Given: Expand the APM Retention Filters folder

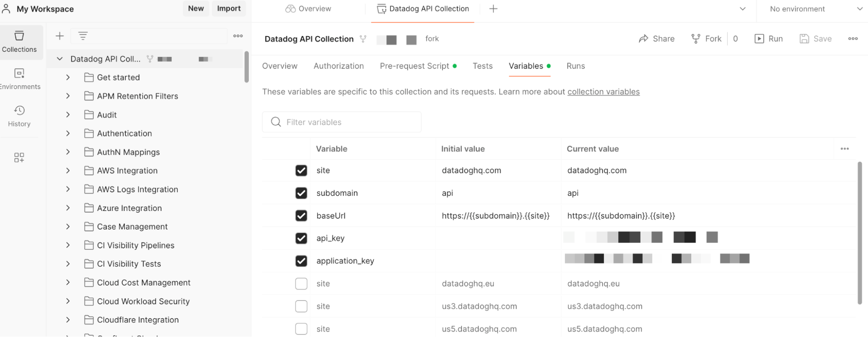Looking at the screenshot, I should pyautogui.click(x=68, y=96).
